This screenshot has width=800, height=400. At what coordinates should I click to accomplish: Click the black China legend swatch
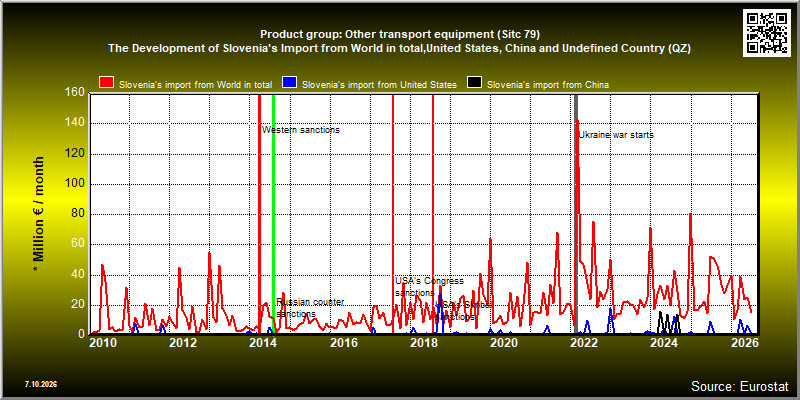pyautogui.click(x=475, y=83)
